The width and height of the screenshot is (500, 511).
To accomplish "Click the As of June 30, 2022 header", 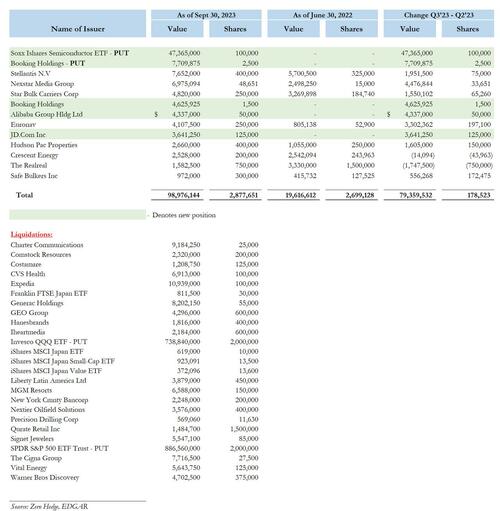I will [x=322, y=15].
